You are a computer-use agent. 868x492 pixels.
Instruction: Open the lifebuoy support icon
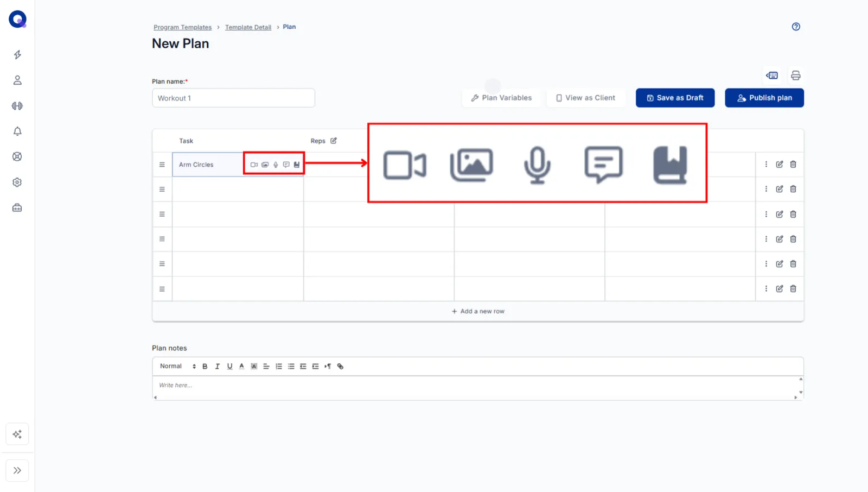tap(17, 156)
